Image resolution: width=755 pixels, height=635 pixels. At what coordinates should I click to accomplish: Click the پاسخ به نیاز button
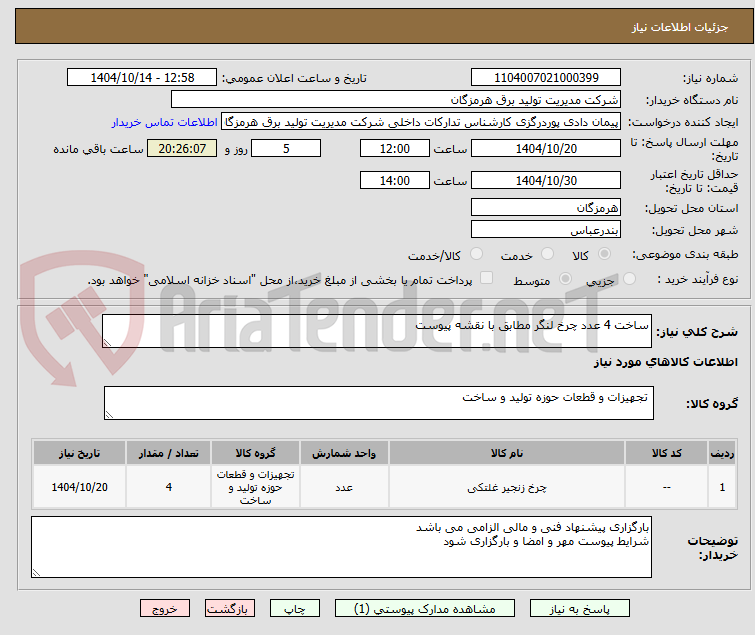pyautogui.click(x=580, y=609)
